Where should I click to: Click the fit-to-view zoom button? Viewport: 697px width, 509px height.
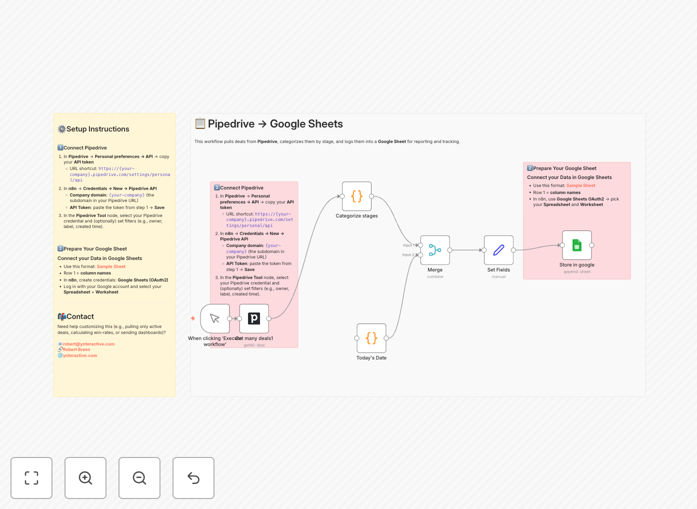[32, 478]
